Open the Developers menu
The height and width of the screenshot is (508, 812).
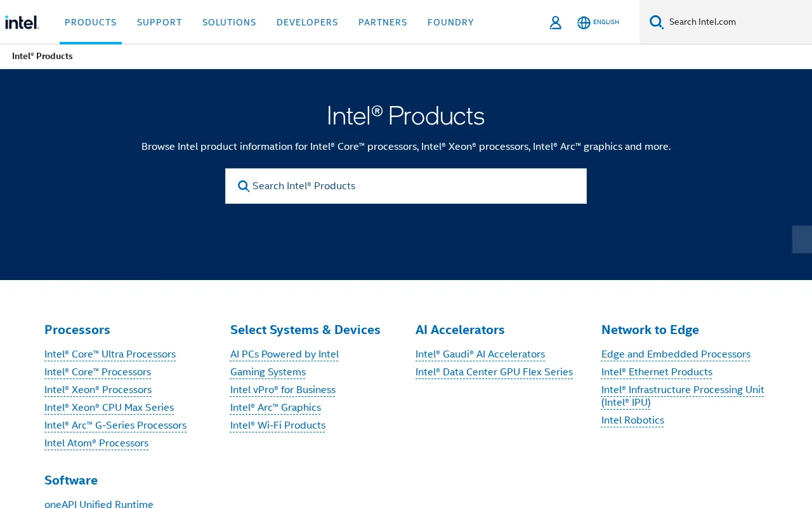click(307, 22)
